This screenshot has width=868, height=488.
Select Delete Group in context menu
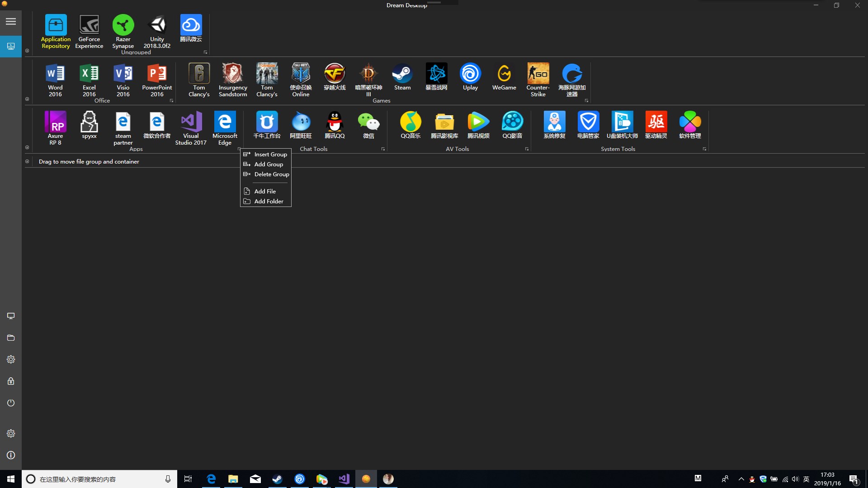271,174
